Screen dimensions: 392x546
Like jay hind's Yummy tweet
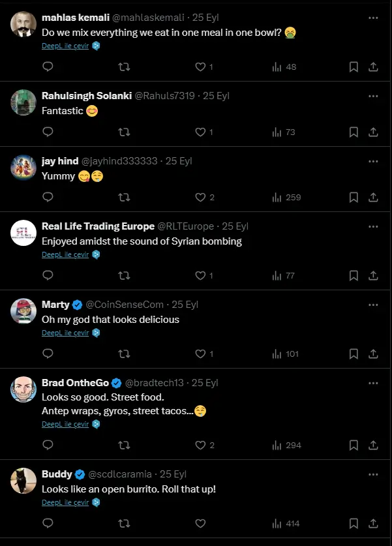pyautogui.click(x=200, y=197)
